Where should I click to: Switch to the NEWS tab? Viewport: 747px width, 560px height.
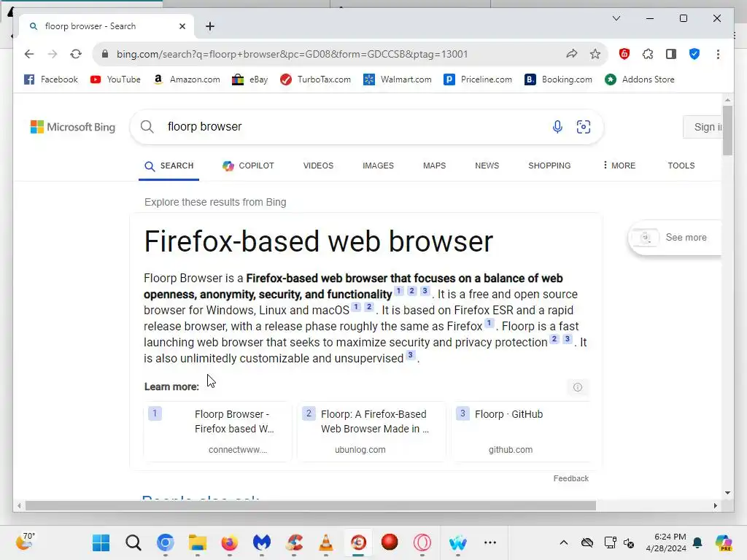[x=487, y=166]
